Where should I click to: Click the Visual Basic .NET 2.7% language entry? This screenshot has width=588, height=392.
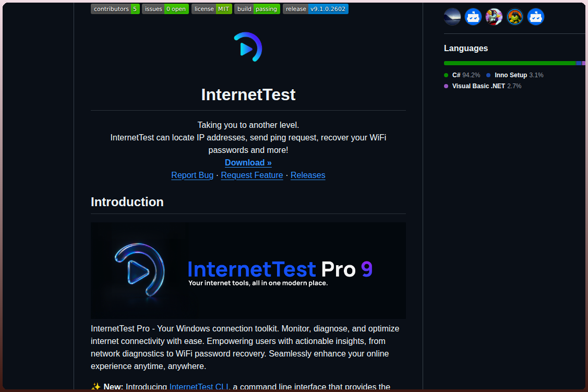483,86
